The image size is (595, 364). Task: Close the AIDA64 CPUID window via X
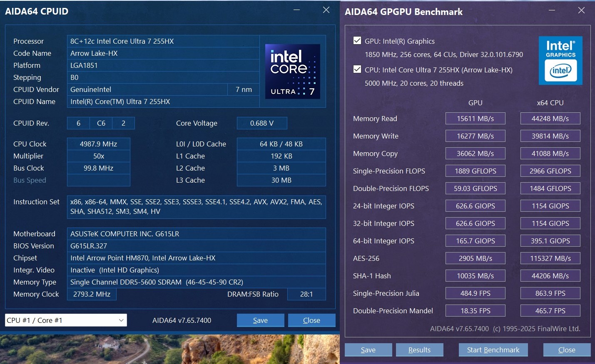pos(326,10)
